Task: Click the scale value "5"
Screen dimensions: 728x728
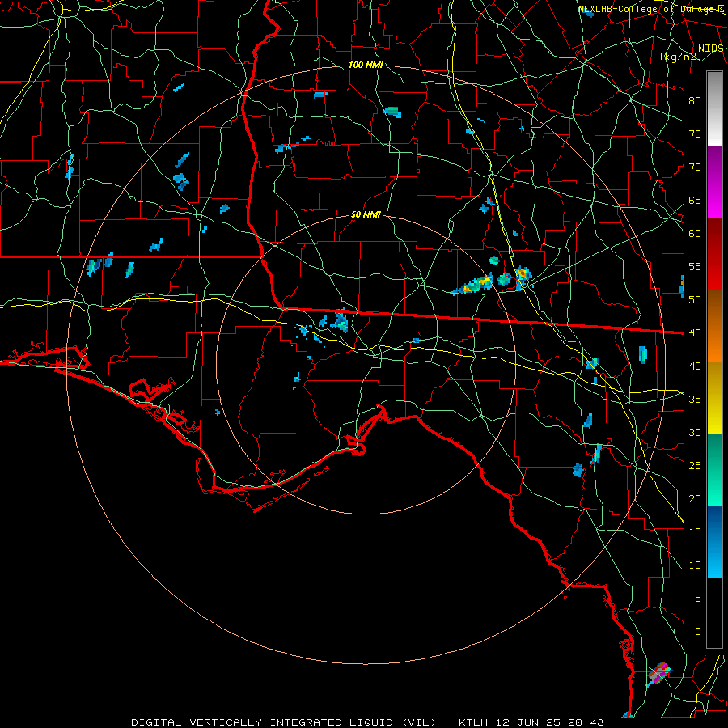Action: coord(698,598)
